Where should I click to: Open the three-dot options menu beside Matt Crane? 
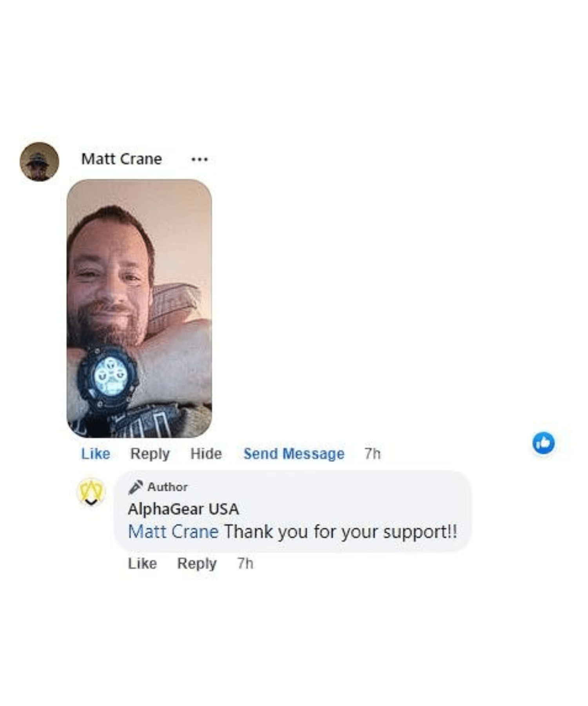pos(199,159)
